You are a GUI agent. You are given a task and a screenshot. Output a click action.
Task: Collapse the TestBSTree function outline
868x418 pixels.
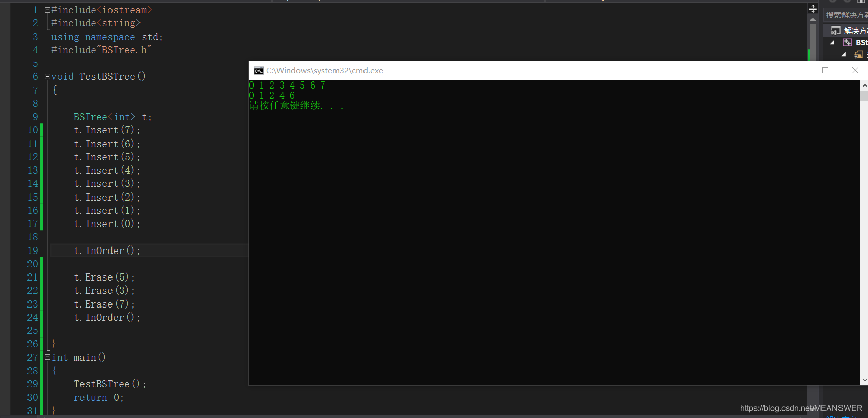click(47, 77)
